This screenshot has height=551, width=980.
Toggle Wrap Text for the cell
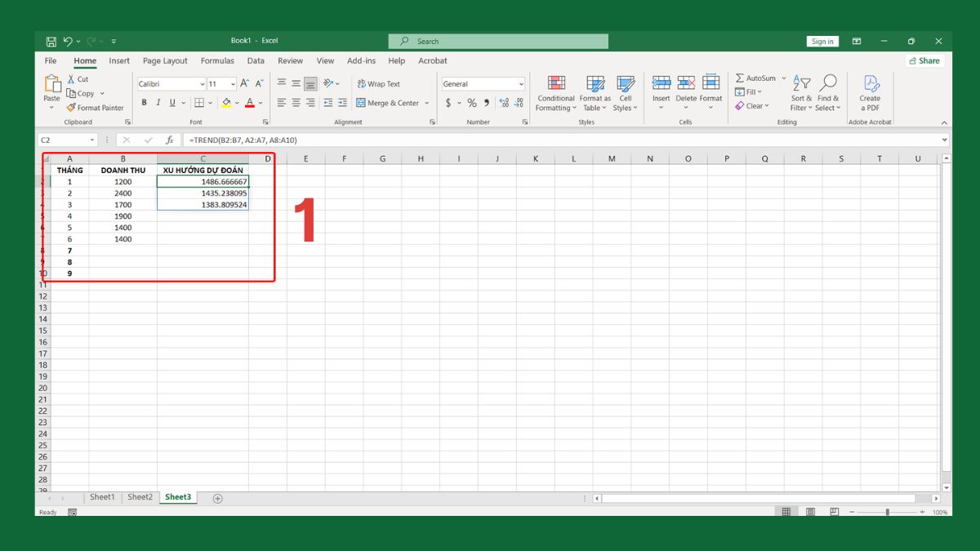378,84
